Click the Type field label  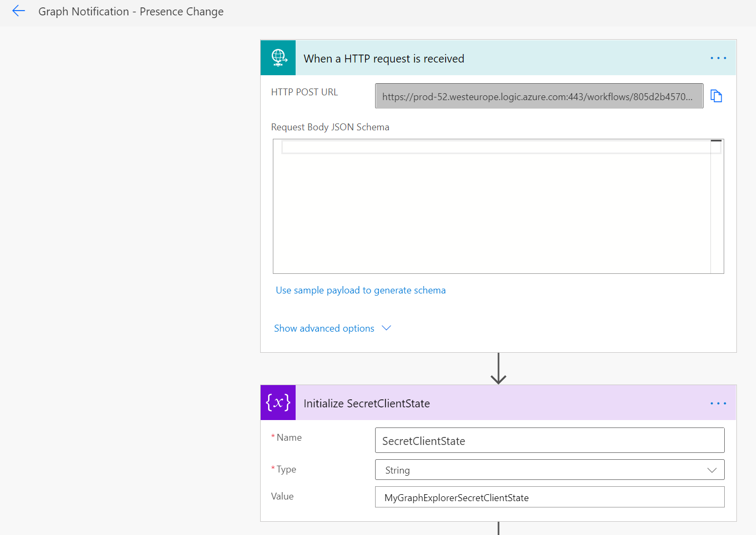click(286, 469)
